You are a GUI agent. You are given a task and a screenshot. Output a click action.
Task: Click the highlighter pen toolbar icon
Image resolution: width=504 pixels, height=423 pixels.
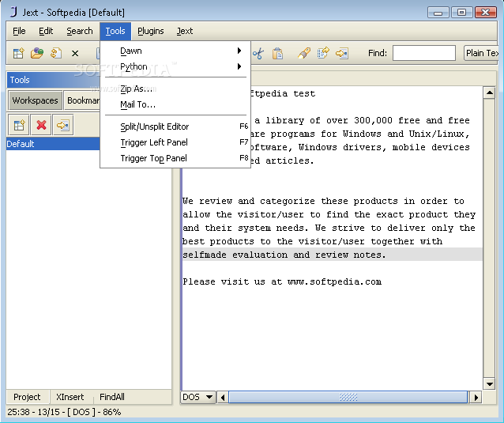[304, 53]
